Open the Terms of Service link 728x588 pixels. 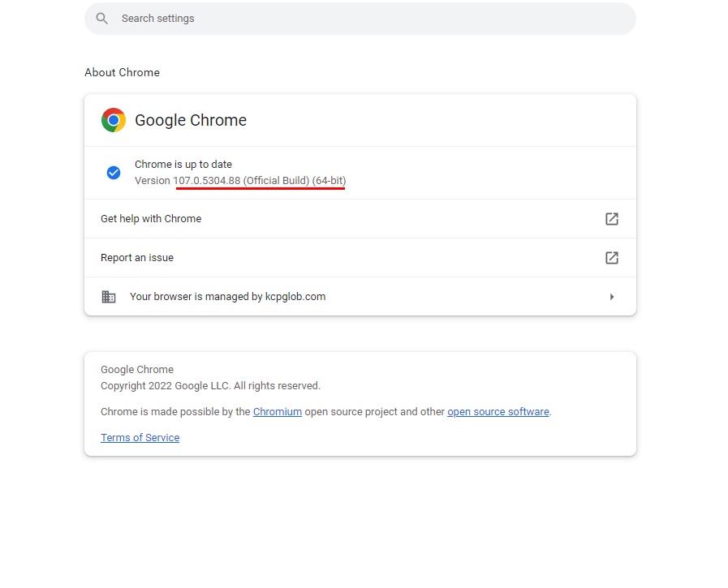tap(140, 438)
